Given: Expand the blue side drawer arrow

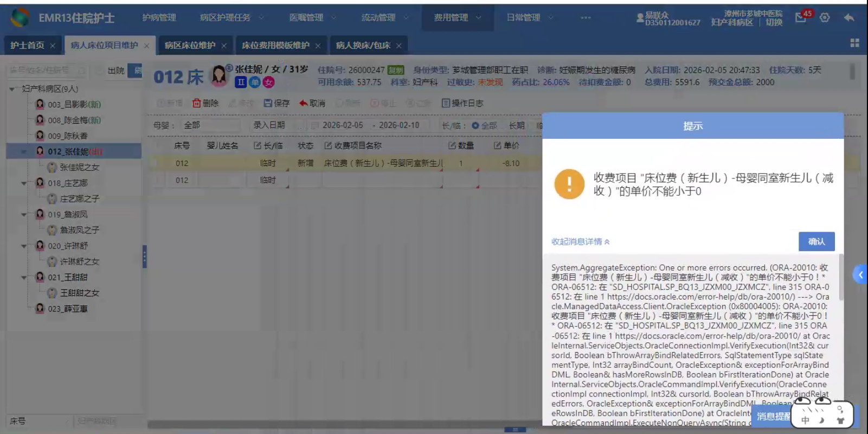Looking at the screenshot, I should click(x=860, y=275).
